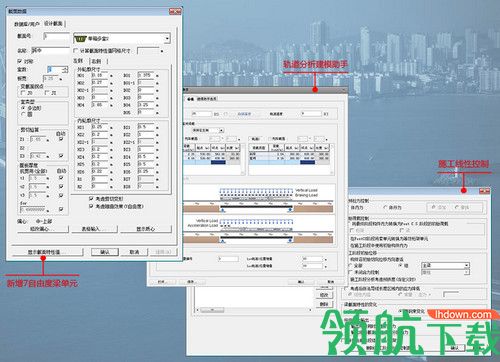Click the 名称 input field
Screen dimensions: 500x362
[x=50, y=51]
